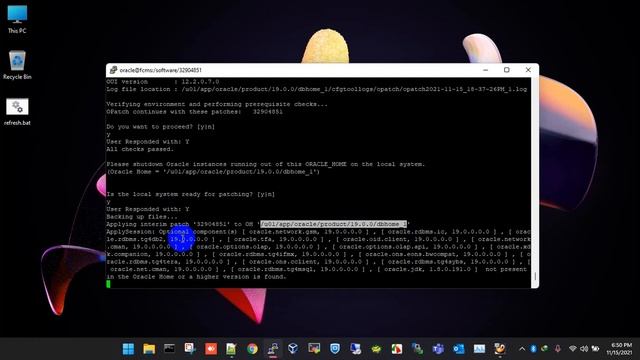Viewport: 640px width, 360px height.
Task: Select the This PC desktop icon
Action: point(17,20)
